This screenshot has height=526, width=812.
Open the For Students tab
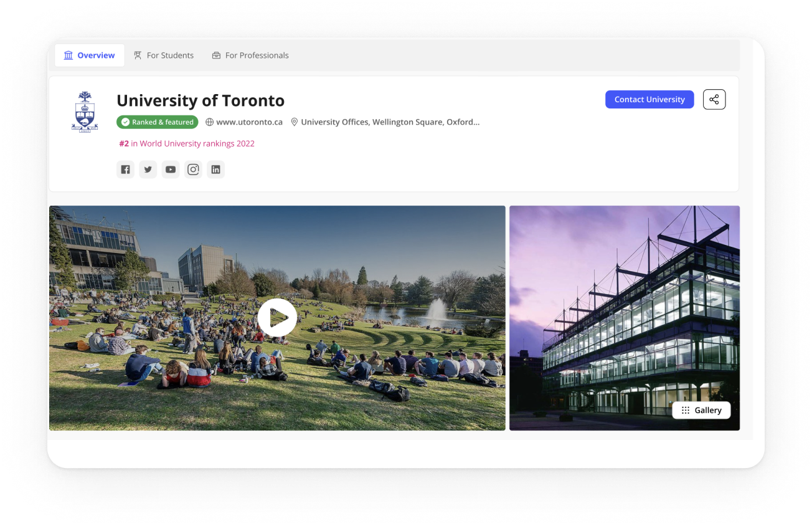pyautogui.click(x=164, y=55)
